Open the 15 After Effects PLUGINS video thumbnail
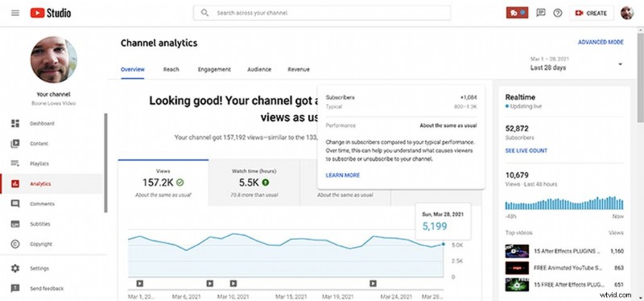644x301 pixels. click(x=517, y=251)
